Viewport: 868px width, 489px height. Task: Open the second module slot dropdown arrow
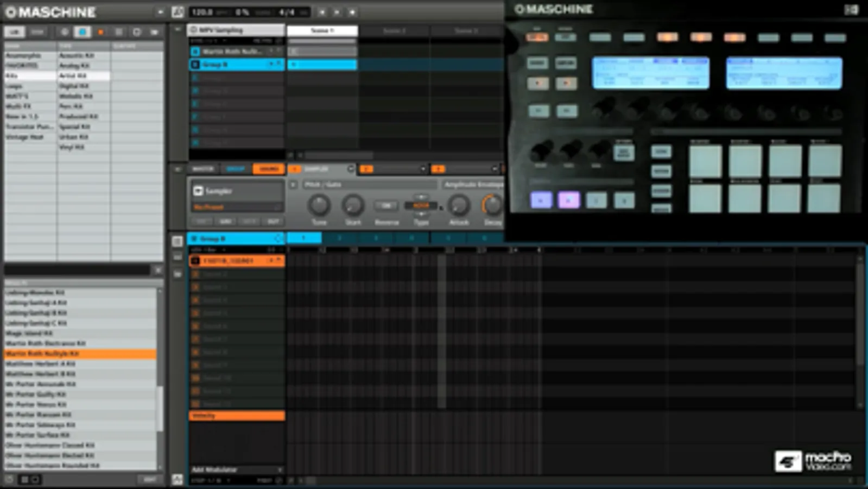click(x=423, y=169)
